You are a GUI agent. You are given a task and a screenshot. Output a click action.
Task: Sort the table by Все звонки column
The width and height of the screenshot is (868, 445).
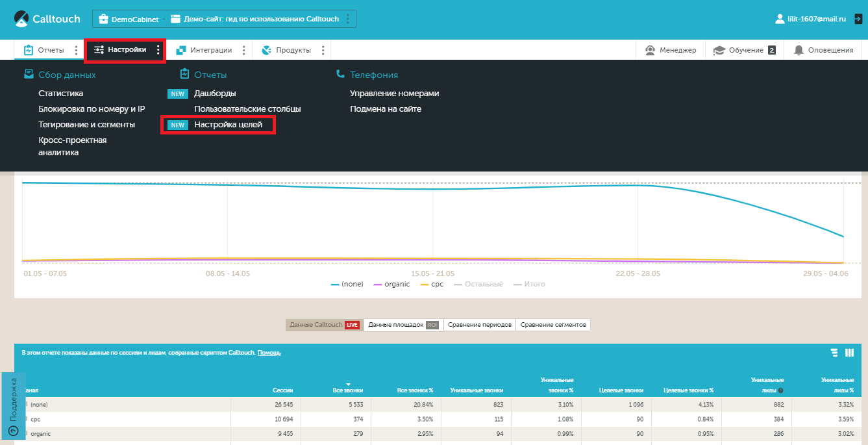coord(349,390)
